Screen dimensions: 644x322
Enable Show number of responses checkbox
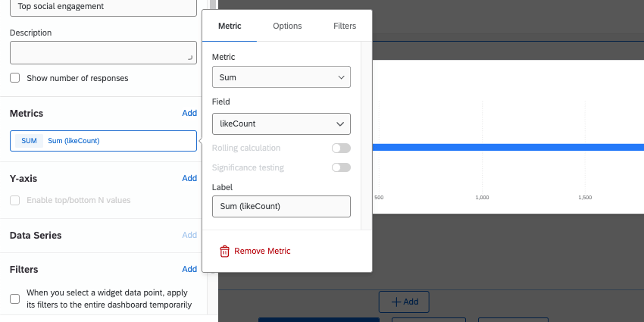point(15,78)
